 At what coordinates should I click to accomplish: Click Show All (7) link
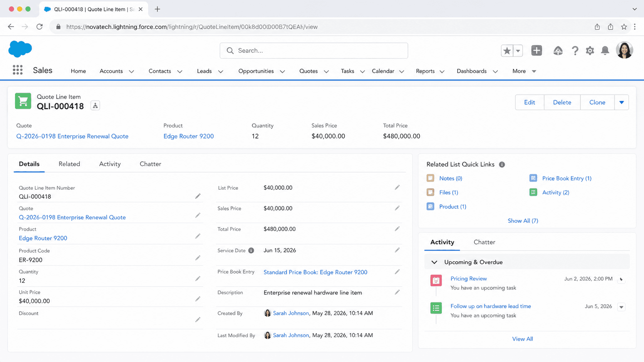tap(523, 220)
